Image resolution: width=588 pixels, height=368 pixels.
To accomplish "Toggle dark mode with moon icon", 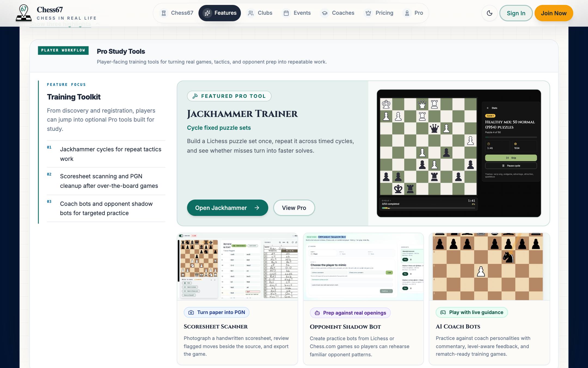I will pyautogui.click(x=489, y=13).
